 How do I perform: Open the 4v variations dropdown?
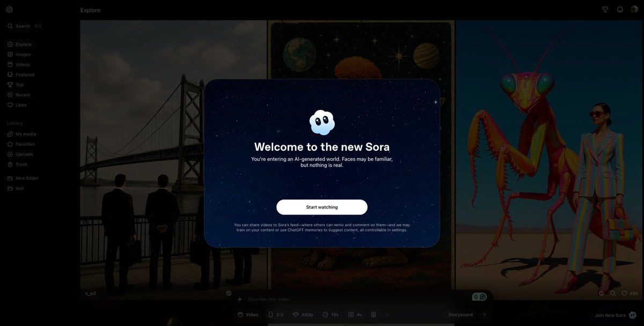coord(355,315)
